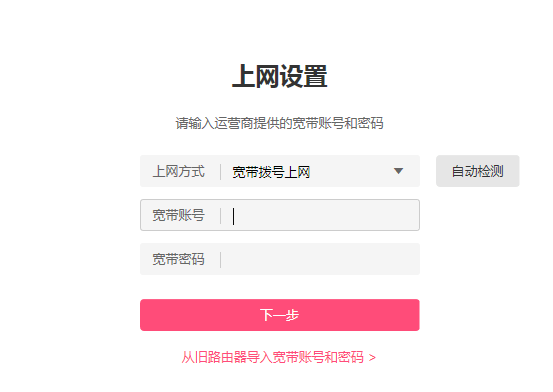Expand the 上网方式 selector
Image resolution: width=553 pixels, height=392 pixels.
click(280, 171)
